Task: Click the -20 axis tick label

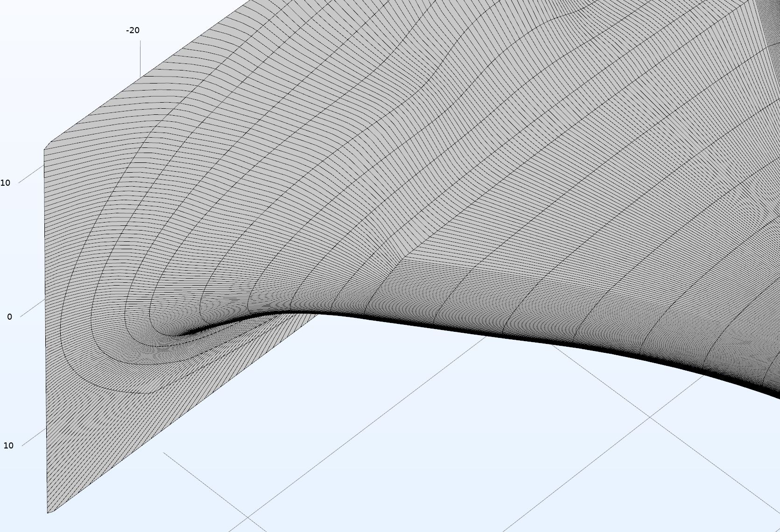Action: (x=133, y=30)
